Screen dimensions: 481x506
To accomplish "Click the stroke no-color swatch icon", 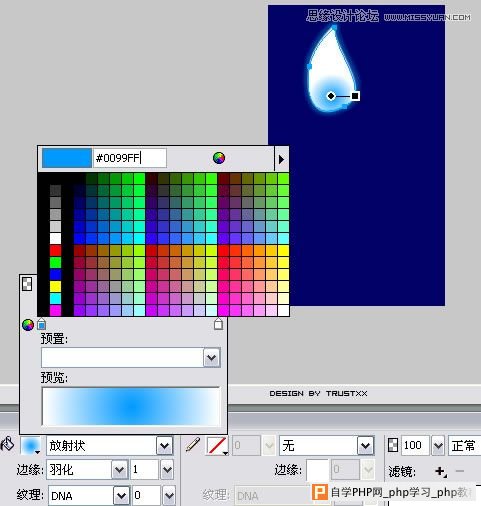I will [217, 445].
